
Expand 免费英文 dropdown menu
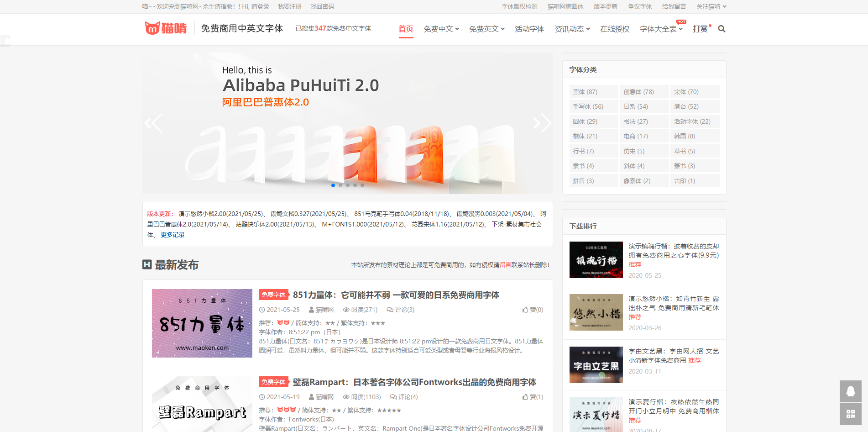[486, 29]
